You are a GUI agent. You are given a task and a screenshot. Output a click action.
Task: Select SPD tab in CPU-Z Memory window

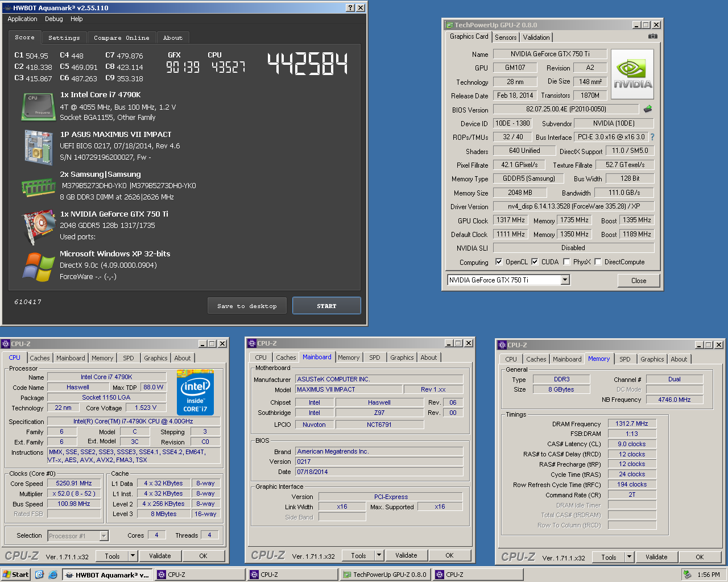click(625, 359)
